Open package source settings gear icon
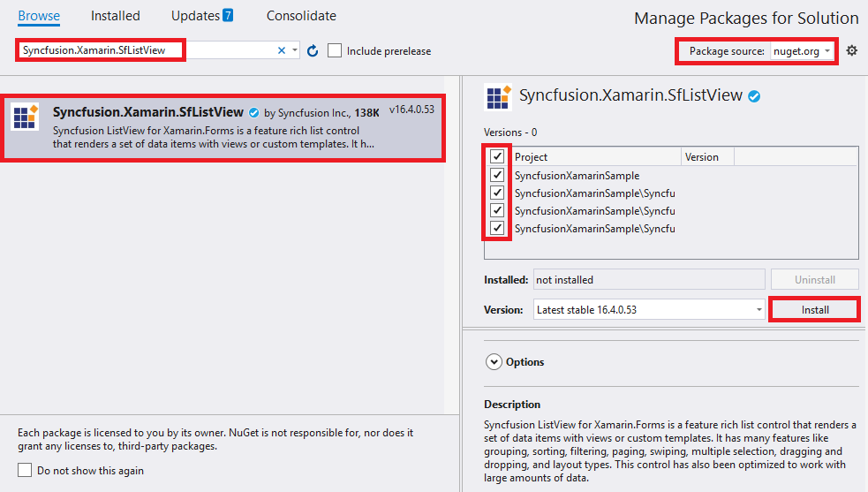 (852, 51)
